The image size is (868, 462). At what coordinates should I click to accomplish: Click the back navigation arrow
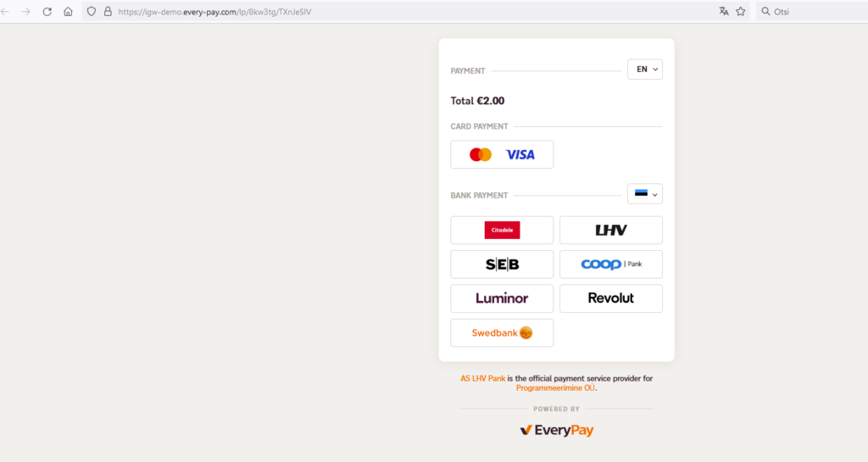tap(5, 12)
